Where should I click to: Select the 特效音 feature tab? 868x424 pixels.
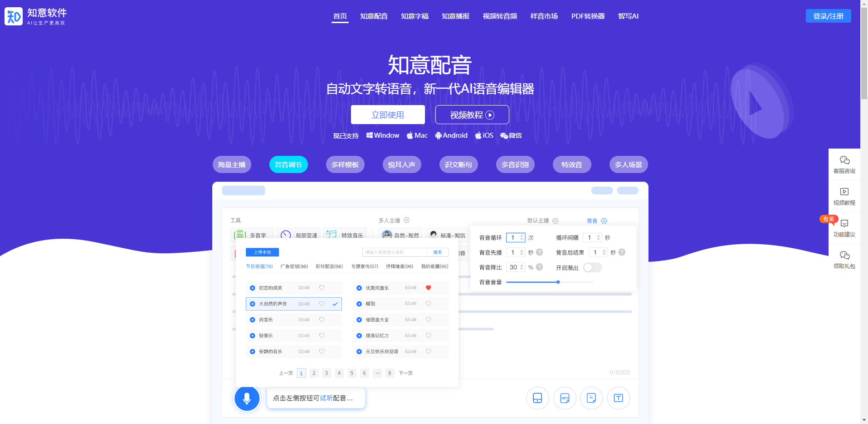[572, 164]
